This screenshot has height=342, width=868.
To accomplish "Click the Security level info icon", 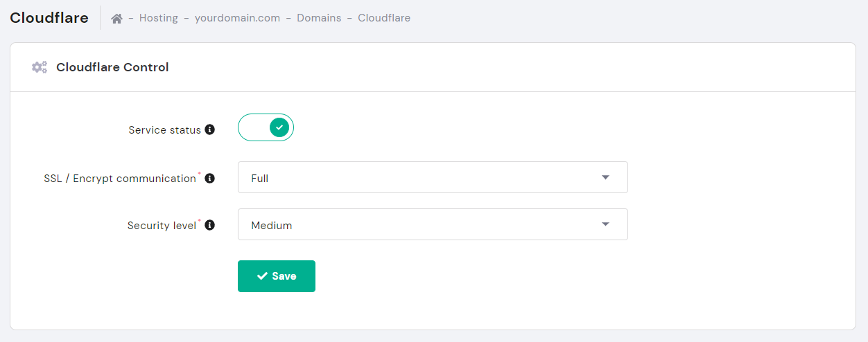I will click(210, 225).
